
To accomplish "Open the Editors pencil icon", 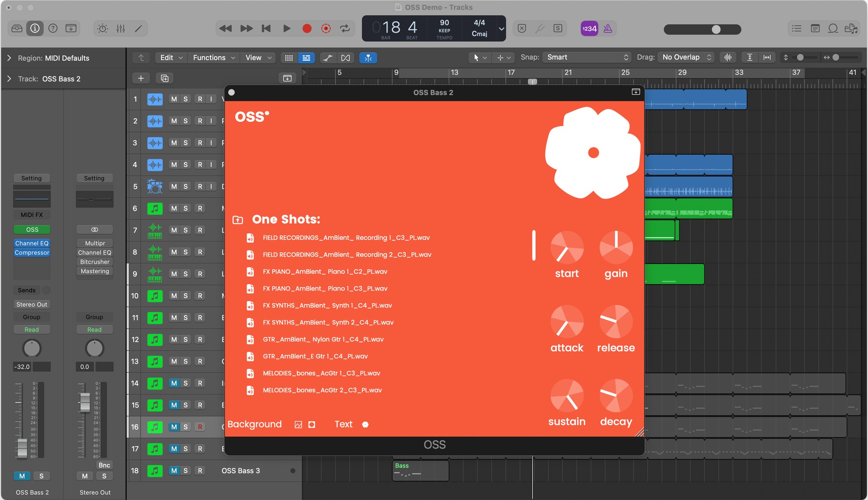I will pyautogui.click(x=138, y=29).
